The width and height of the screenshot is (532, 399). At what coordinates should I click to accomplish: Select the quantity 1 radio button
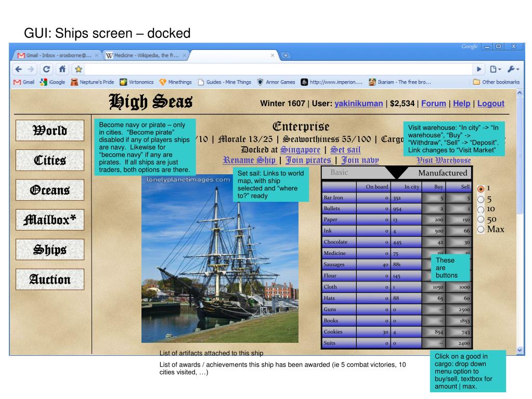481,189
